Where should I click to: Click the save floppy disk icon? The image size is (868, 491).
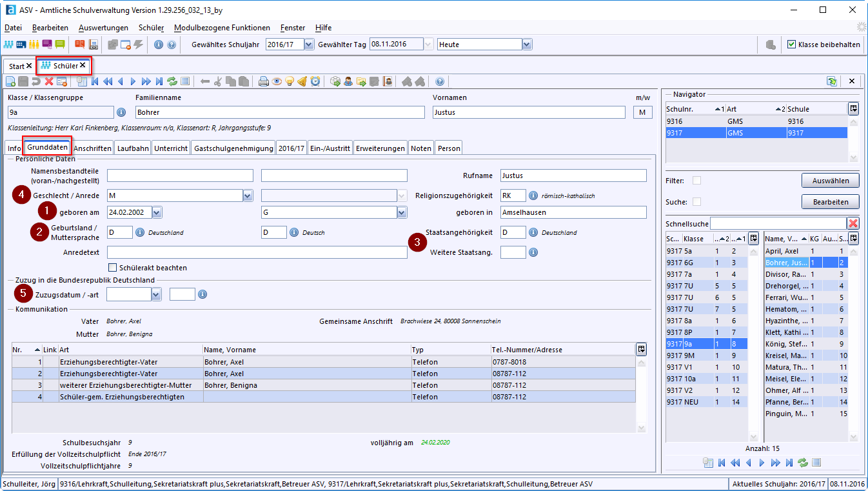[x=23, y=81]
